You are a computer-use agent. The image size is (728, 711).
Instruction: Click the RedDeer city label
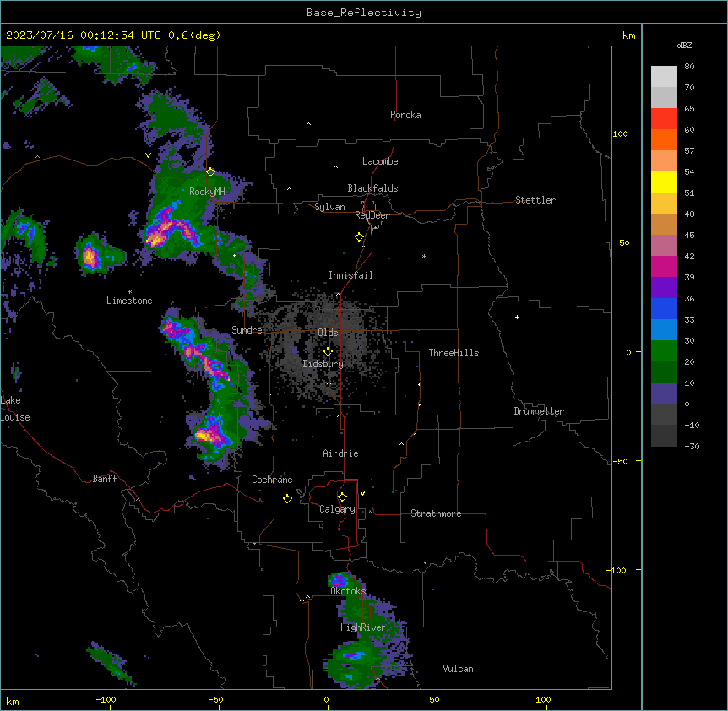[x=372, y=215]
